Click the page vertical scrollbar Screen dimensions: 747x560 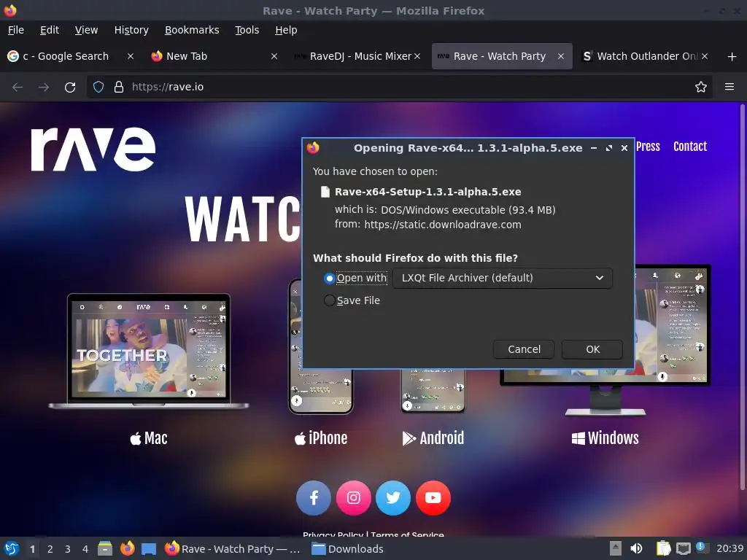click(742, 297)
